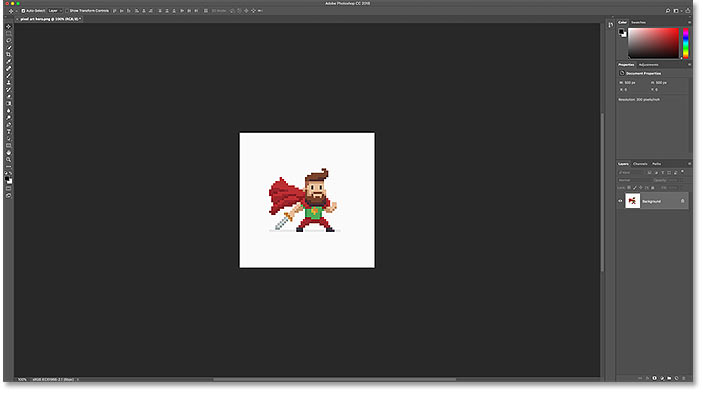703x393 pixels.
Task: Click the Background layer thumbnail
Action: pyautogui.click(x=632, y=201)
